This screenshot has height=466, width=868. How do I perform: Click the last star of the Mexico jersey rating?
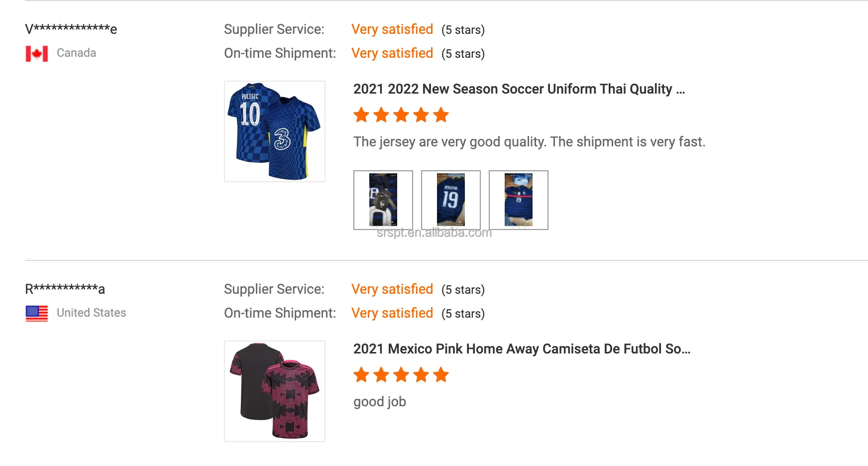[441, 375]
